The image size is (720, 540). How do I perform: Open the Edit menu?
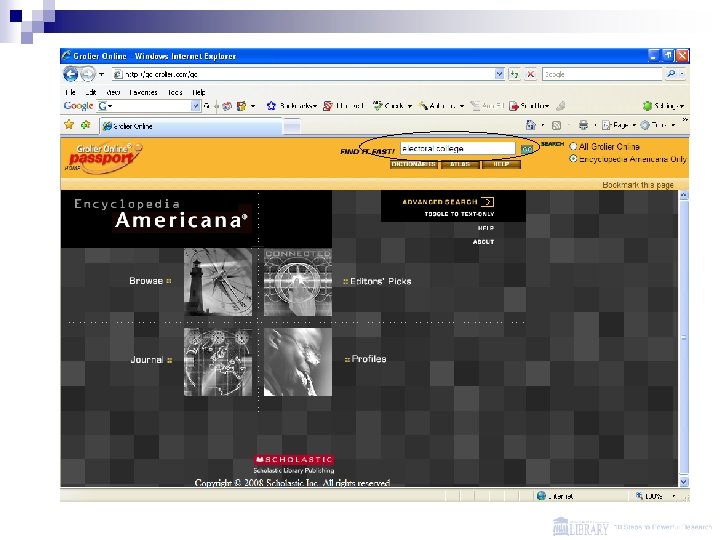click(90, 92)
